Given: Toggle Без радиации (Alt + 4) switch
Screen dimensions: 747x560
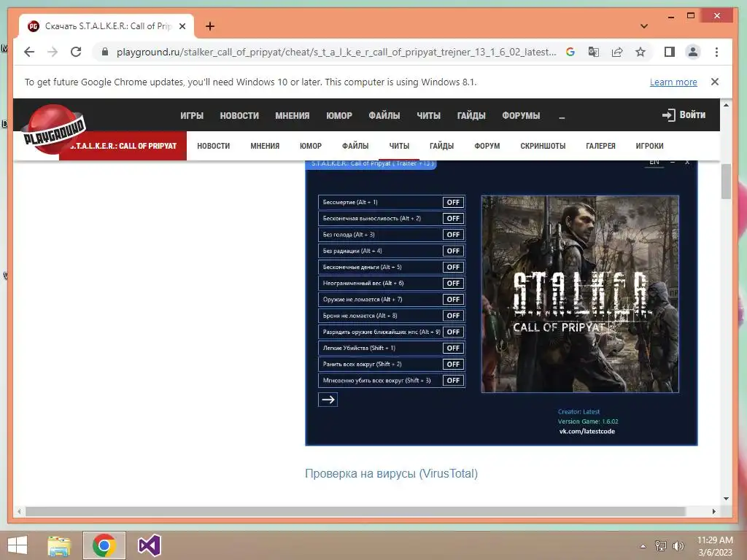Looking at the screenshot, I should click(x=453, y=251).
